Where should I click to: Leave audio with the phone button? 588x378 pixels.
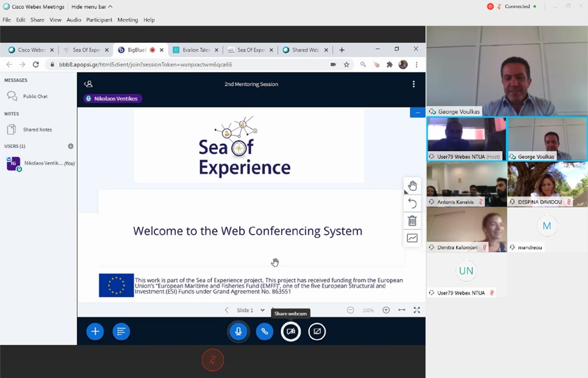point(264,332)
